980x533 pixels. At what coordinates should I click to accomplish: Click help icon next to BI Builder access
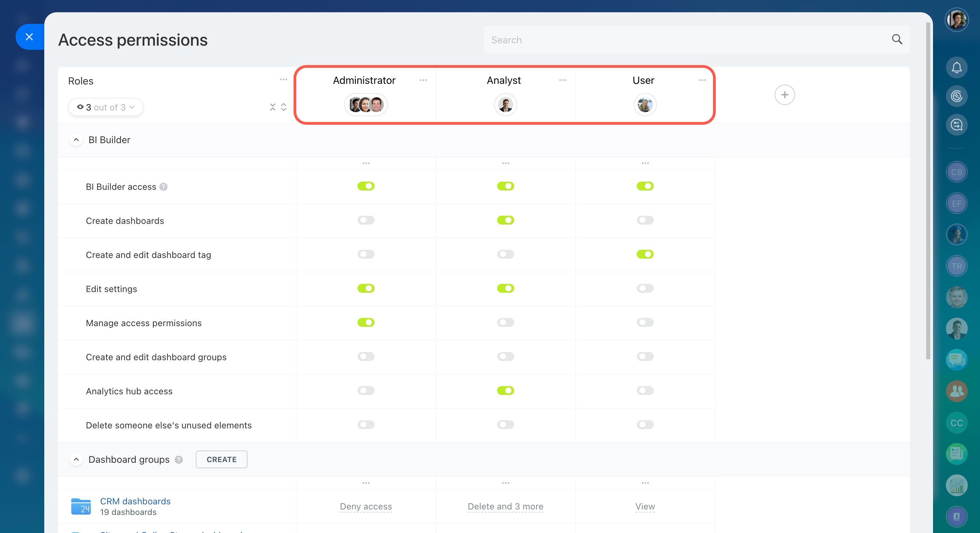click(163, 186)
